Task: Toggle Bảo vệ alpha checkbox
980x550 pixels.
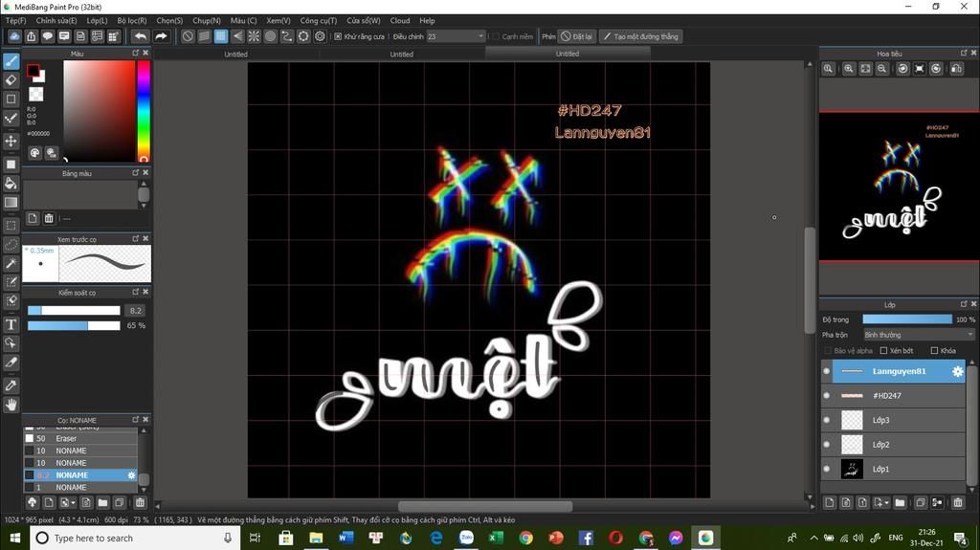Action: [x=828, y=351]
